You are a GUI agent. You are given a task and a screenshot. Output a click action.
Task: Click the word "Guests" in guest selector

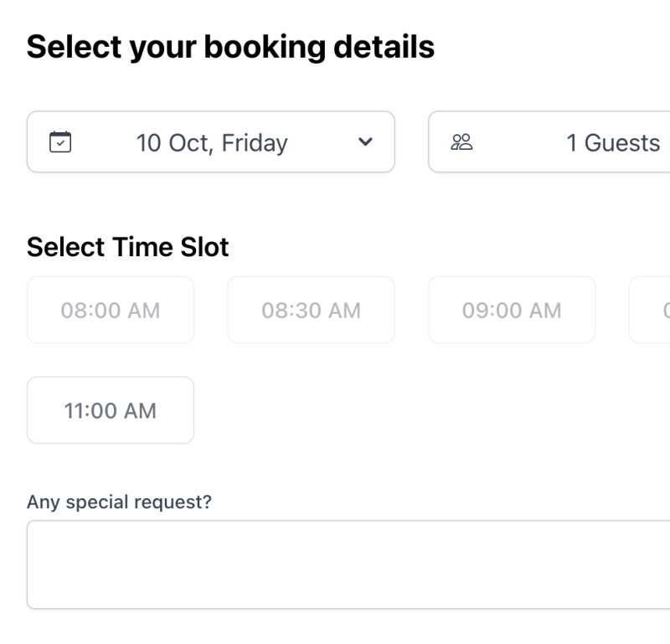[622, 143]
